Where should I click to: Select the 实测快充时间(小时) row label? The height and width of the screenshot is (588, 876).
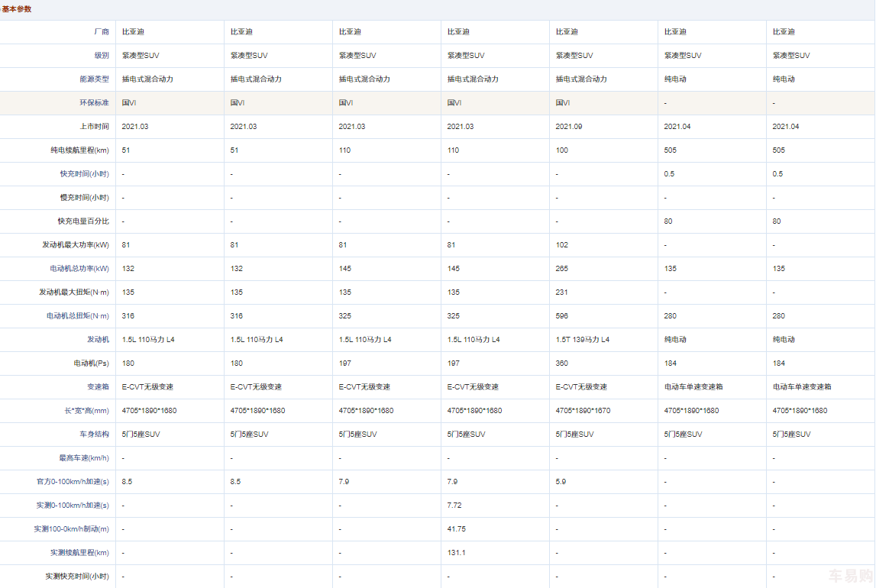point(77,577)
